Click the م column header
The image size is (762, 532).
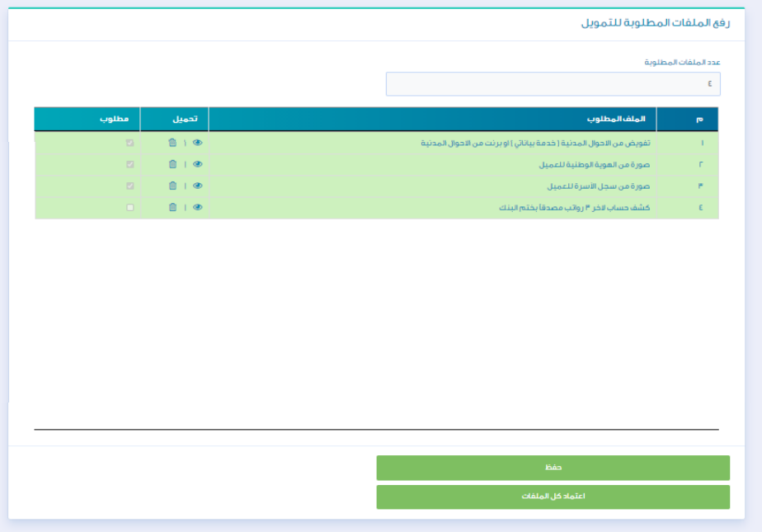(x=687, y=119)
